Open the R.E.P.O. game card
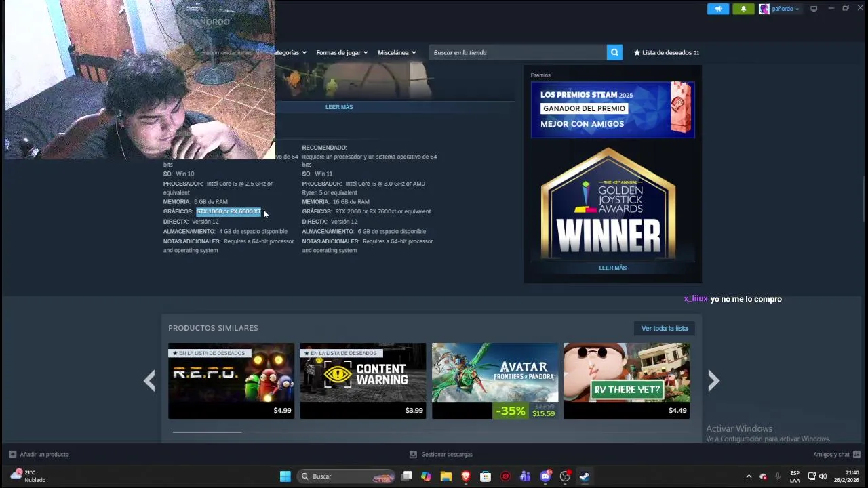Screen dimensions: 868x488 click(x=231, y=381)
